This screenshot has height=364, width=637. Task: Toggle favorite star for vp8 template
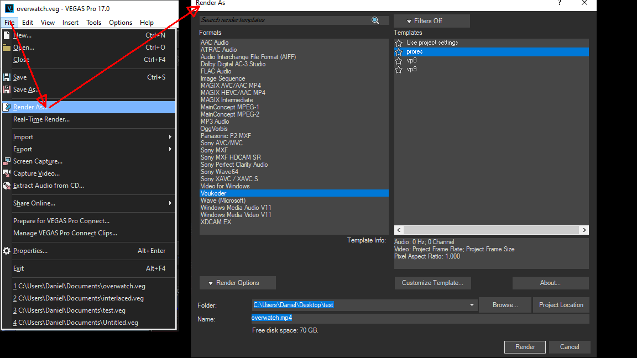tap(399, 61)
